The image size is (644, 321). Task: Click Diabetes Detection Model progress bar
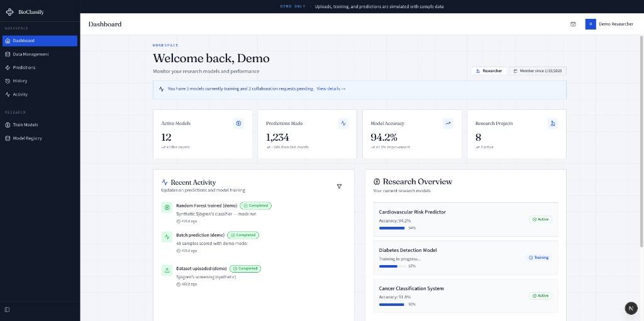(392, 266)
